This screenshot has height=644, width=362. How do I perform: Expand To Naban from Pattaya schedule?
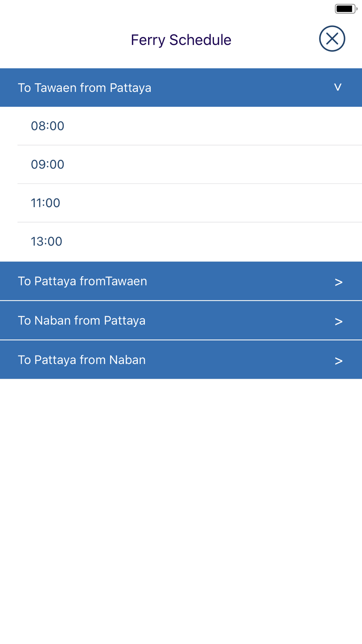pos(181,321)
